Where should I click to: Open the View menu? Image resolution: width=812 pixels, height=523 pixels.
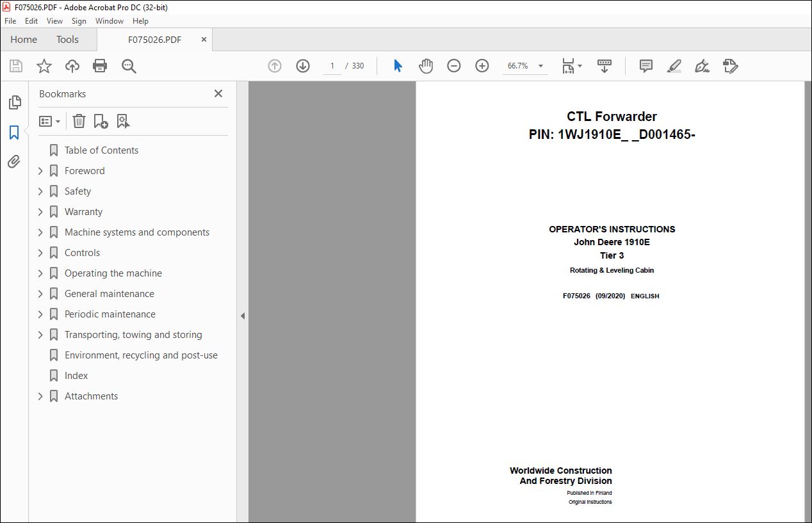pyautogui.click(x=55, y=21)
